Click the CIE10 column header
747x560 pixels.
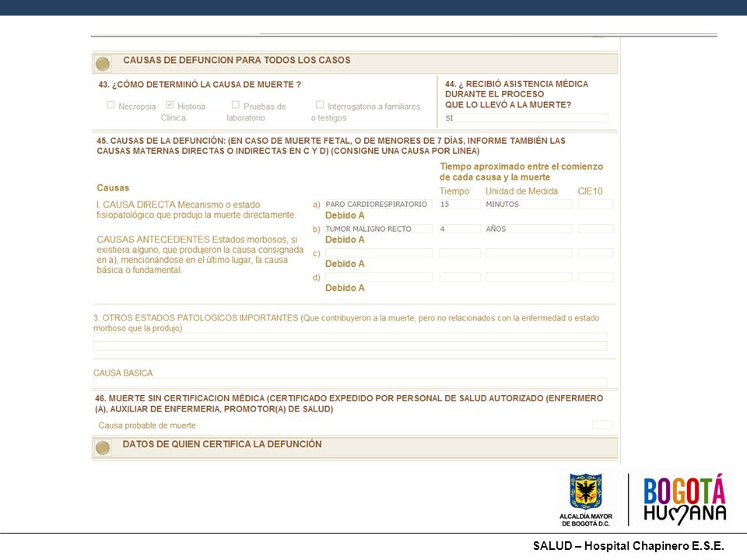click(x=590, y=191)
